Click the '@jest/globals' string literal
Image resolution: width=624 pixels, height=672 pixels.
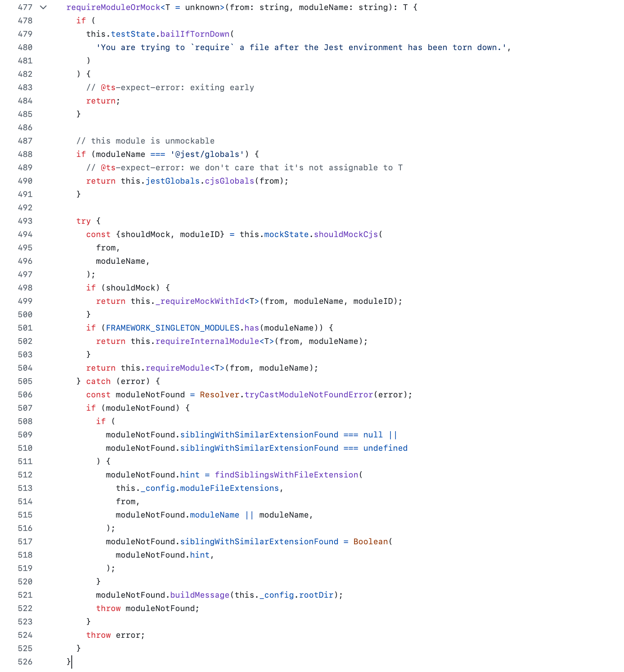pos(207,154)
